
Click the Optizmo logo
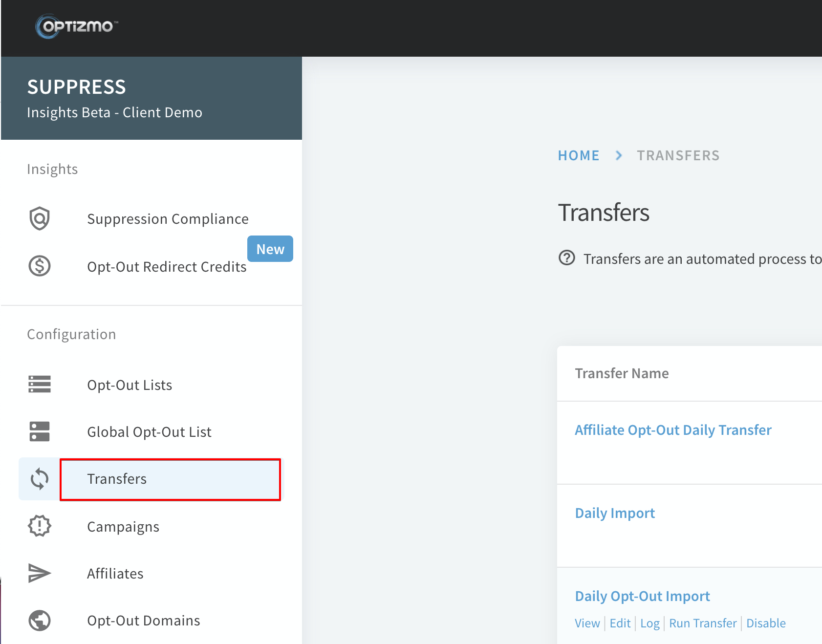77,26
